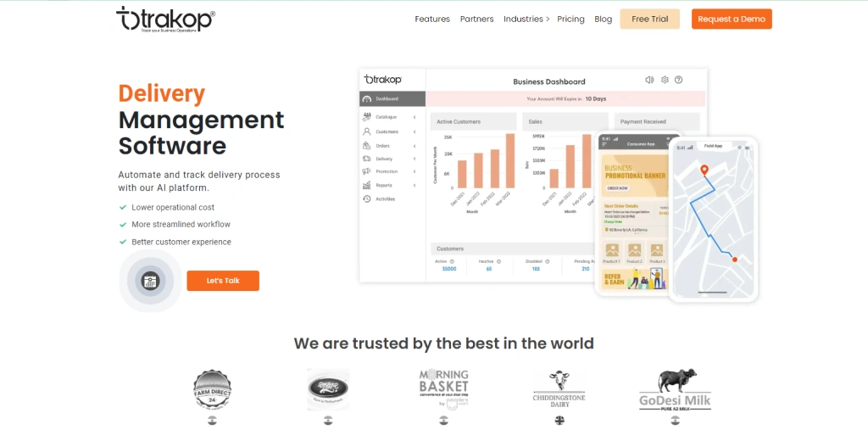
Task: Click the Catalogue sidebar icon
Action: [366, 117]
